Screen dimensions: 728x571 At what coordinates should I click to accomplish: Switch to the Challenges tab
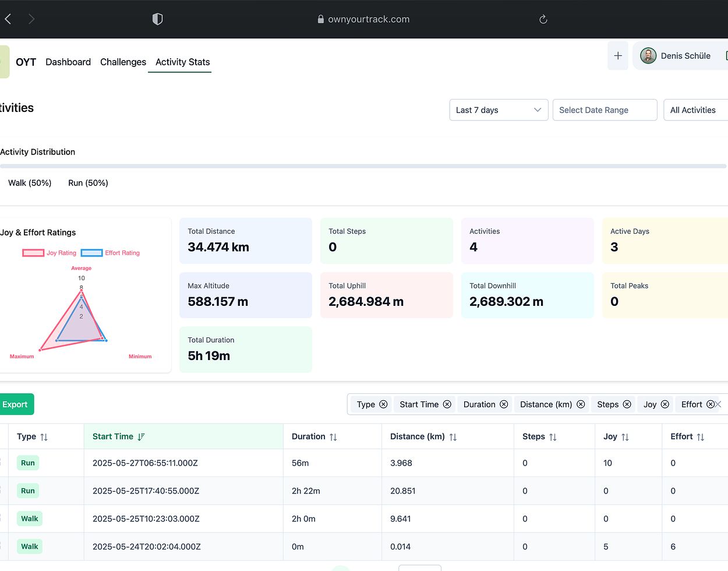click(x=123, y=62)
